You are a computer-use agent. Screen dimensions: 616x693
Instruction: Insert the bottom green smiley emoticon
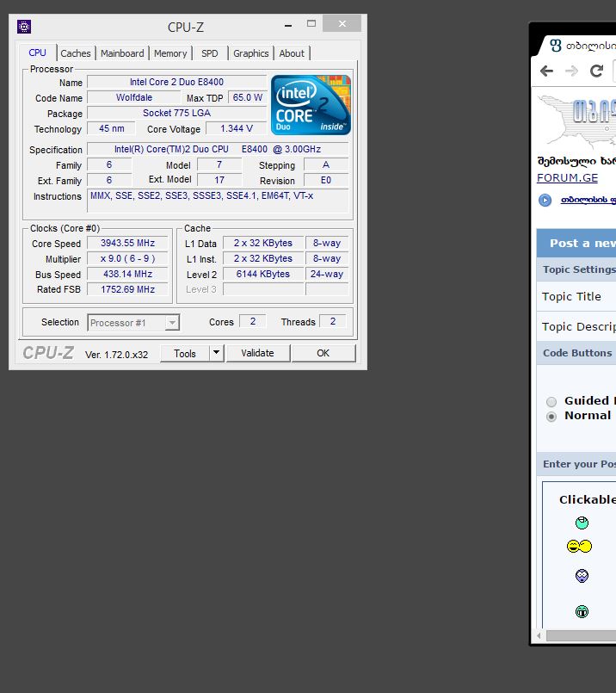(x=582, y=612)
